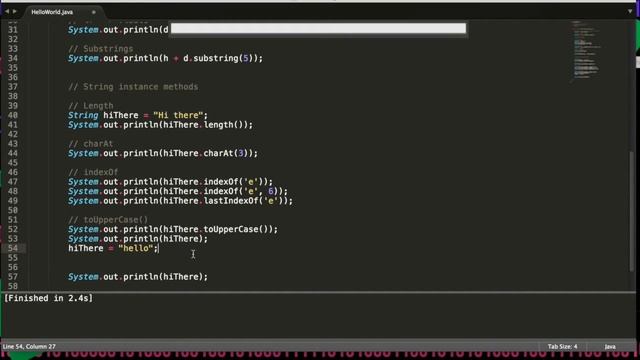Select the HelloWorld.java tab
This screenshot has height=360, width=640.
[x=52, y=12]
